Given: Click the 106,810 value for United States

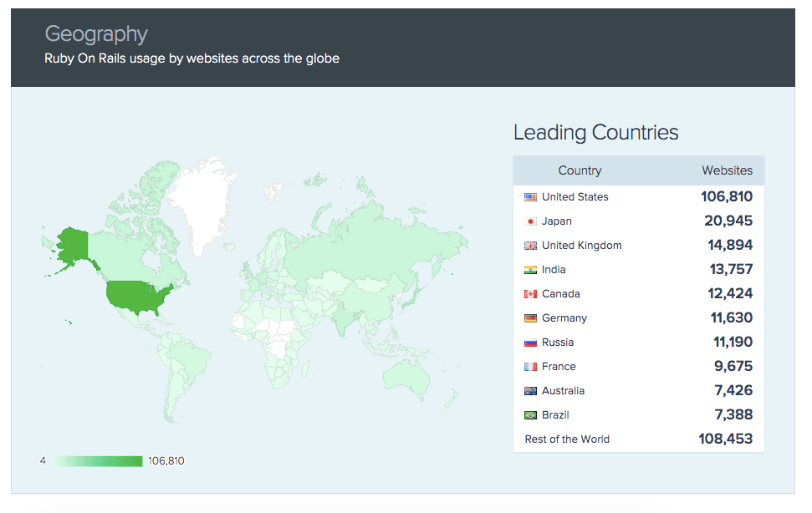Looking at the screenshot, I should point(727,197).
